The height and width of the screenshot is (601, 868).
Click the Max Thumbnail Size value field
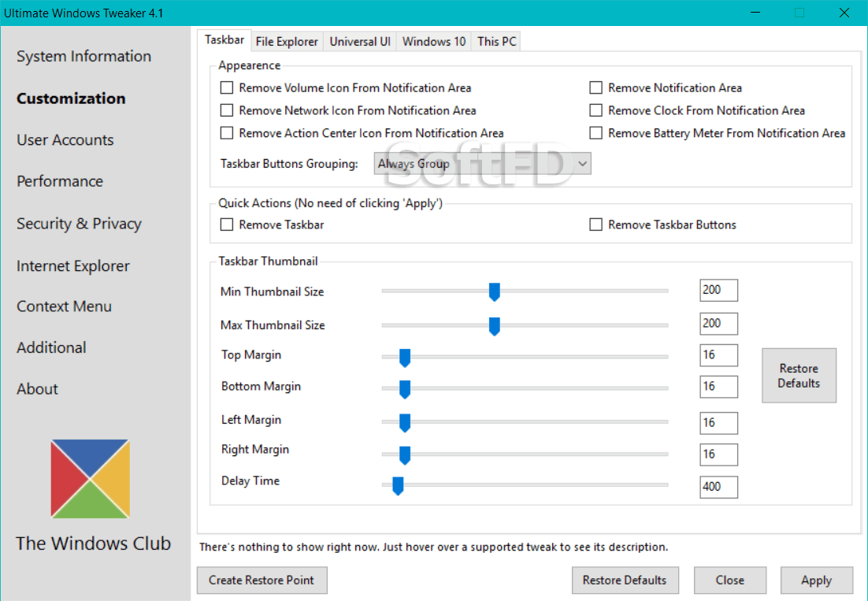tap(718, 323)
